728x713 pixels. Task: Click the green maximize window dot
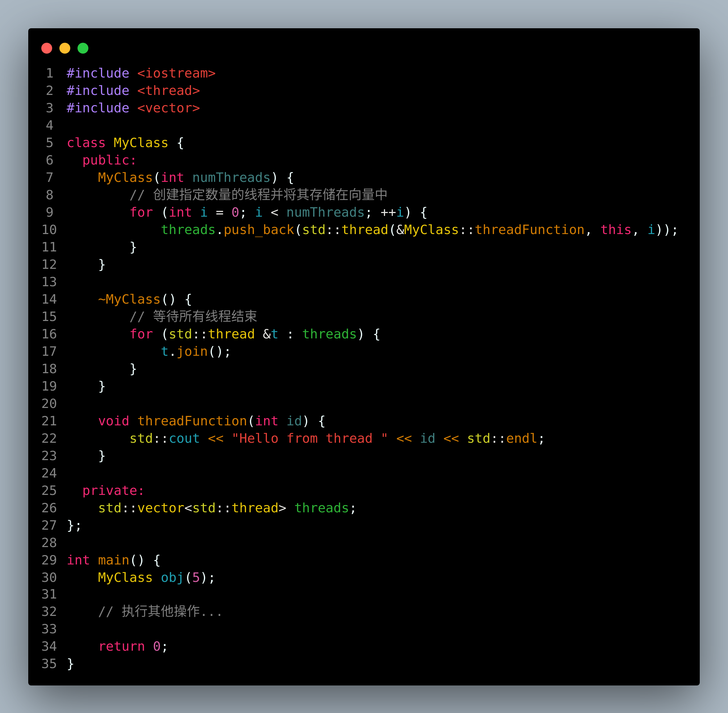pos(83,48)
